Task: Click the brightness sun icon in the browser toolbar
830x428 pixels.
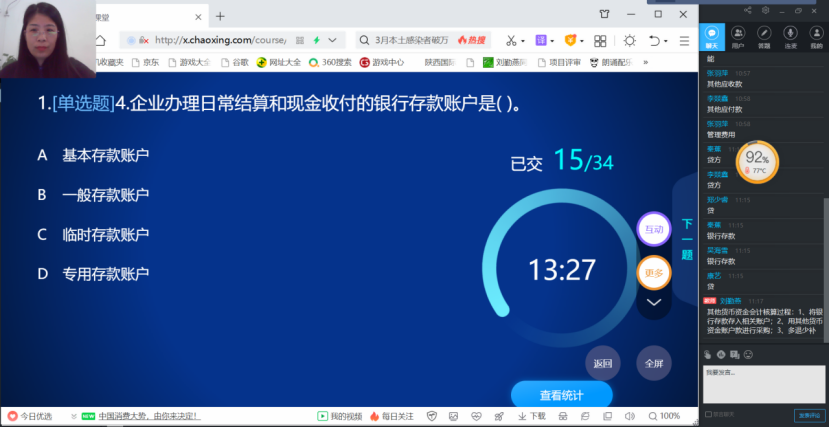Action: [629, 40]
